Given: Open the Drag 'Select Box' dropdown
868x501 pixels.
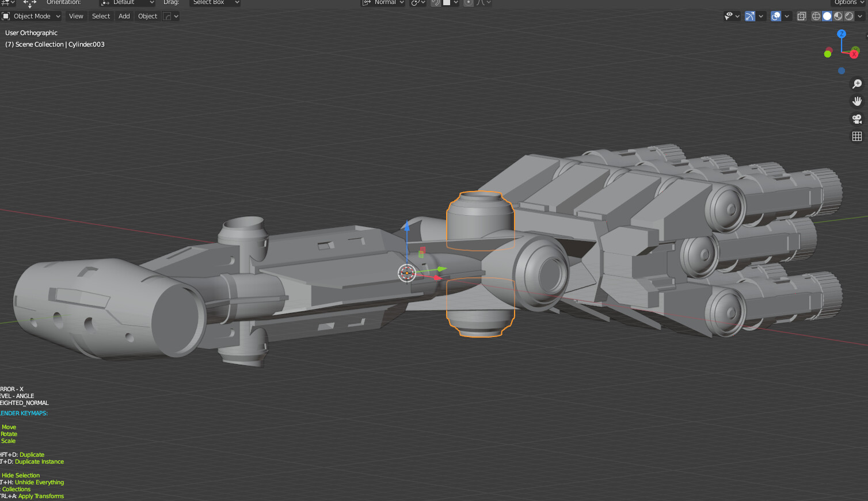Looking at the screenshot, I should [x=215, y=3].
